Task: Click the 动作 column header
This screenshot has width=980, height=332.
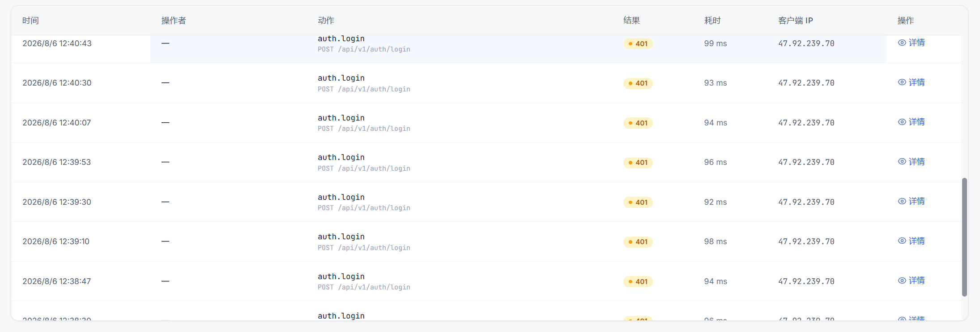Action: click(x=326, y=21)
